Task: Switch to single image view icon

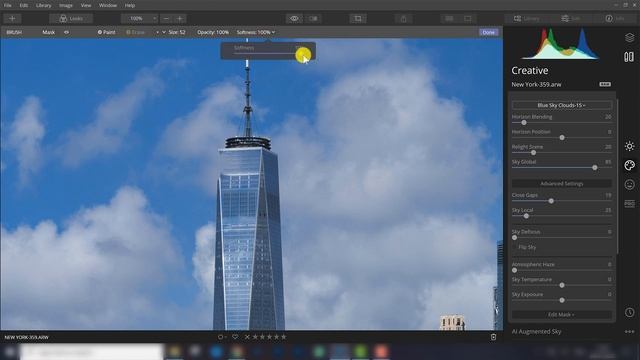Action: pos(468,18)
